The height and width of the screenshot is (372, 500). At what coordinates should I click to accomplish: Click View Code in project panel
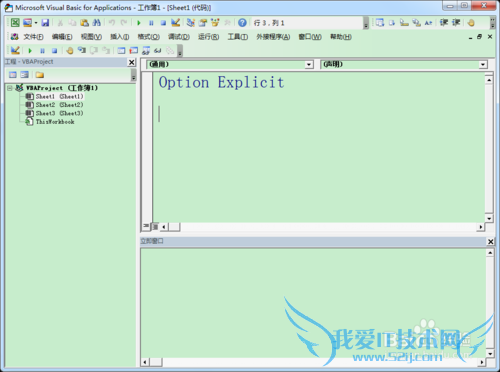13,75
